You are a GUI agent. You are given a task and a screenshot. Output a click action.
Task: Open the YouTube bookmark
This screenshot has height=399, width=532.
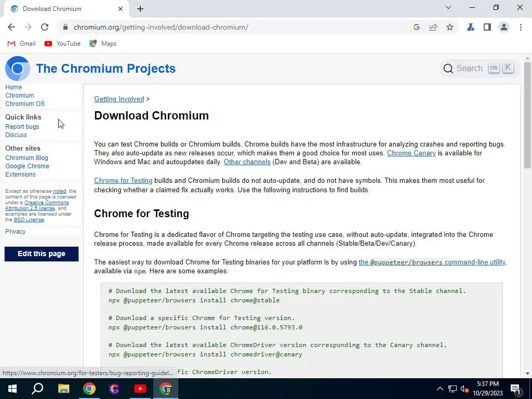[x=62, y=44]
